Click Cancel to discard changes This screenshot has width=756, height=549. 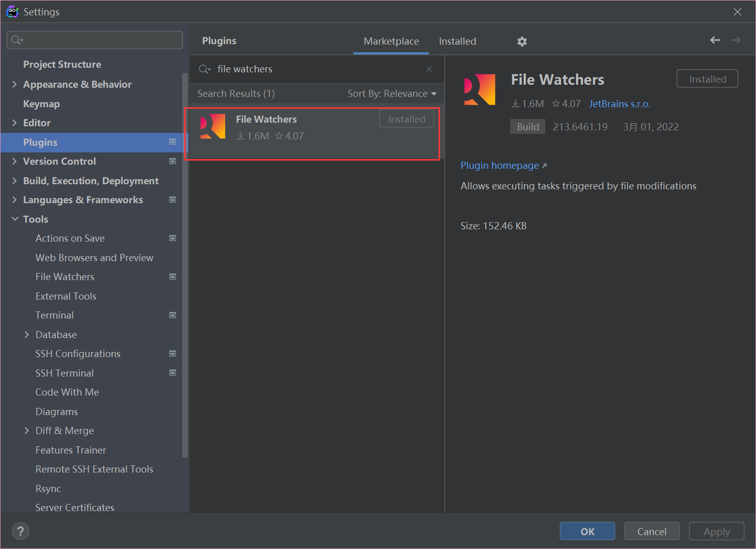pyautogui.click(x=652, y=531)
